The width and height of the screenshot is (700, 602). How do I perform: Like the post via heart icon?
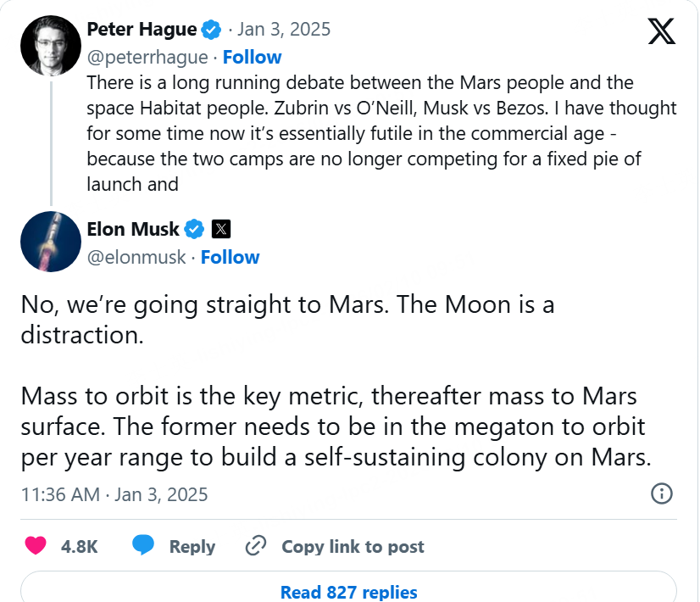tap(36, 546)
